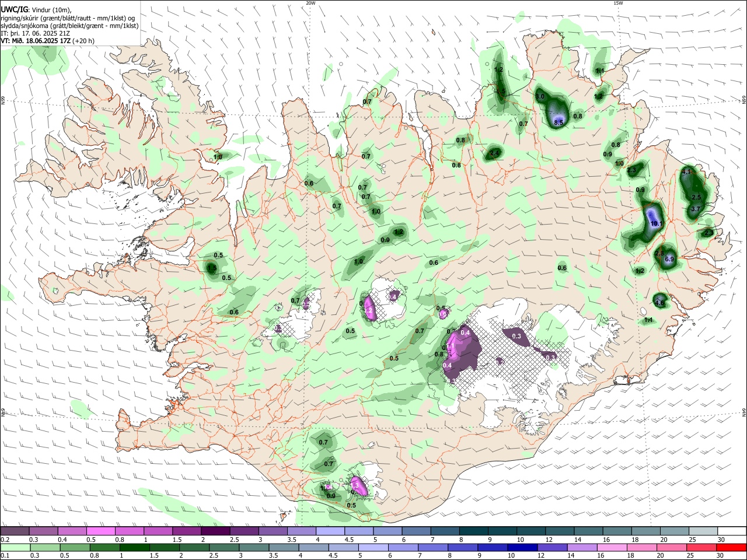Select the 'IT: Þri. 17. 06. 2025 21Z' line
The image size is (747, 560).
[x=36, y=33]
